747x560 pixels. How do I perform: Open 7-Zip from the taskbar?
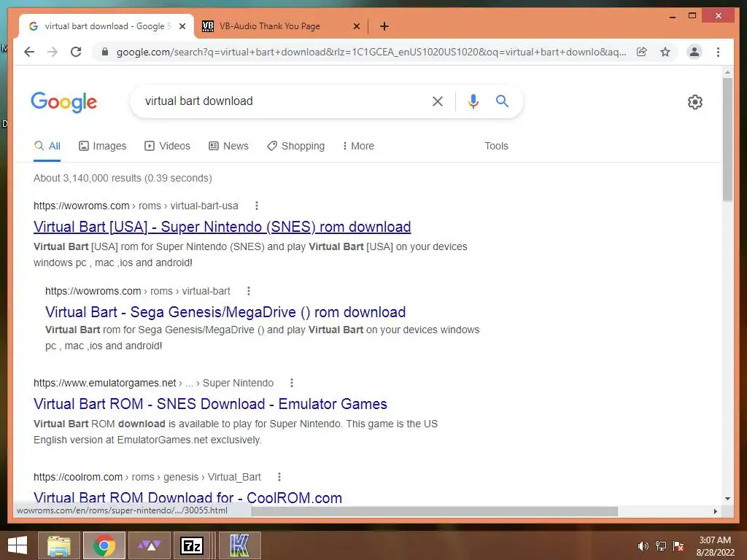point(193,545)
